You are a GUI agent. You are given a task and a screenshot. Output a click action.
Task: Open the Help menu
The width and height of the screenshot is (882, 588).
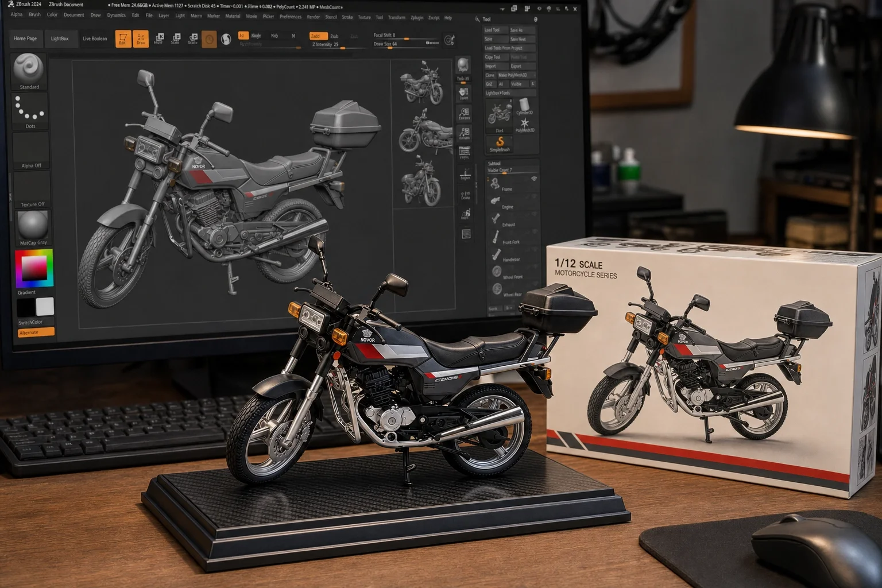tap(448, 18)
